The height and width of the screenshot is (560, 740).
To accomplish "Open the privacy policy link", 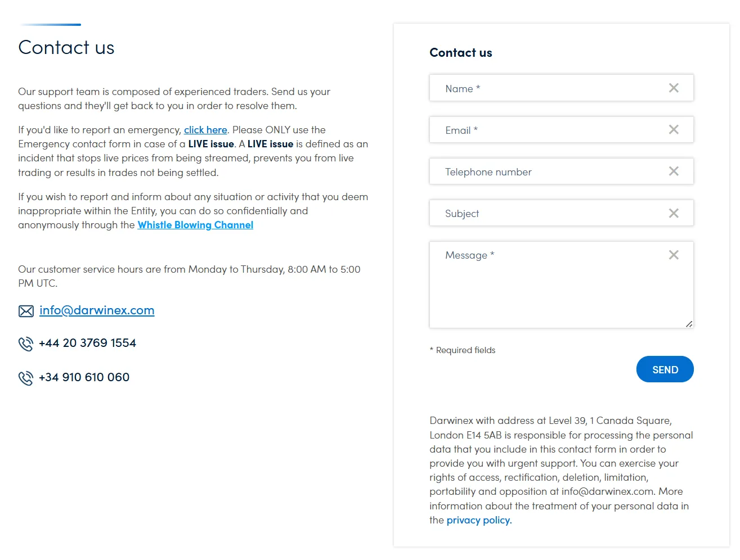I will 479,520.
